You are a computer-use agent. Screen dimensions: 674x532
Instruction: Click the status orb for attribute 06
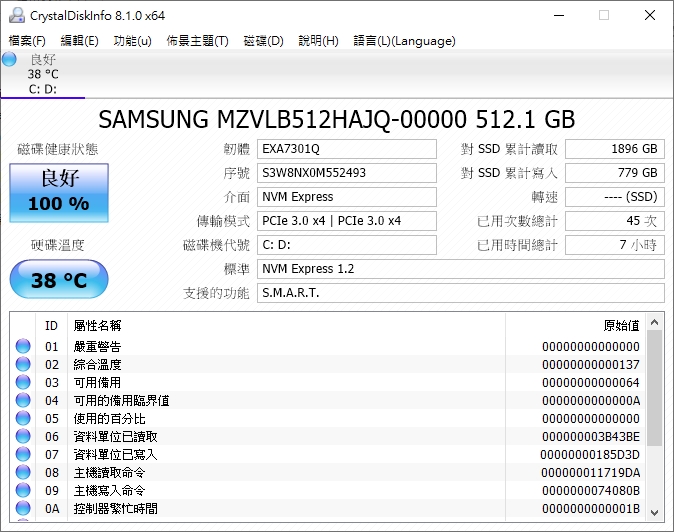click(x=23, y=436)
